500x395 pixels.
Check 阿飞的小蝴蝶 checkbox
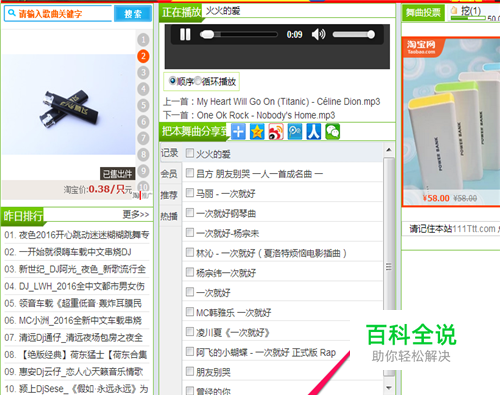pos(190,351)
